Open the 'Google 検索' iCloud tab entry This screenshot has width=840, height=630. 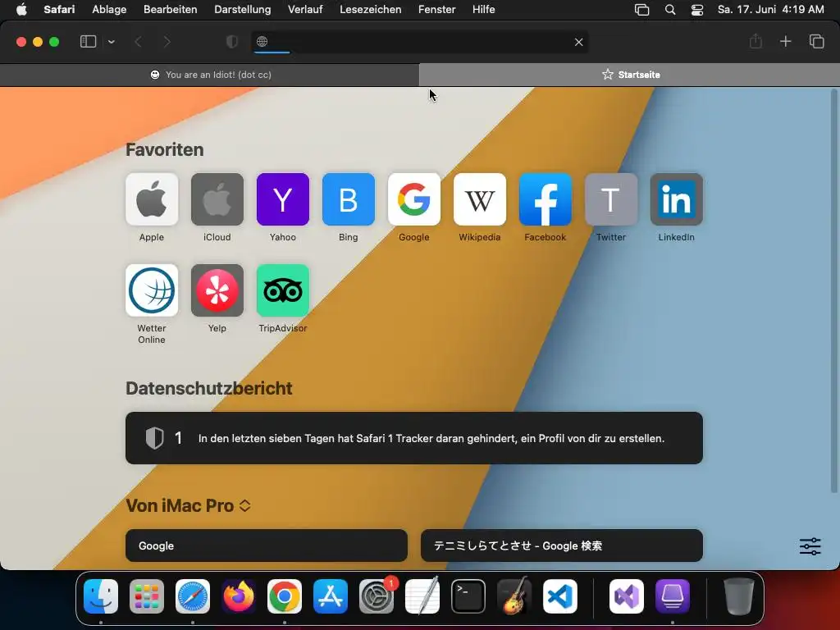click(x=561, y=546)
